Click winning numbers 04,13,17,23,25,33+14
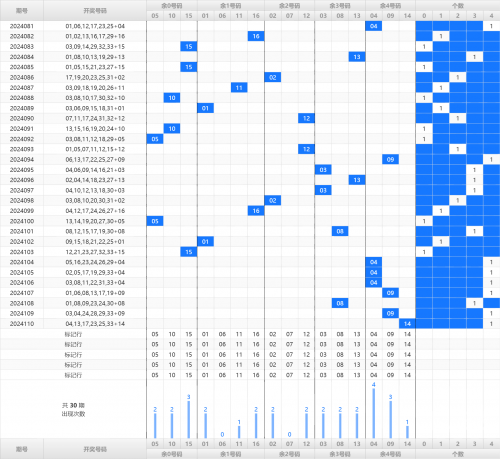 pos(95,324)
